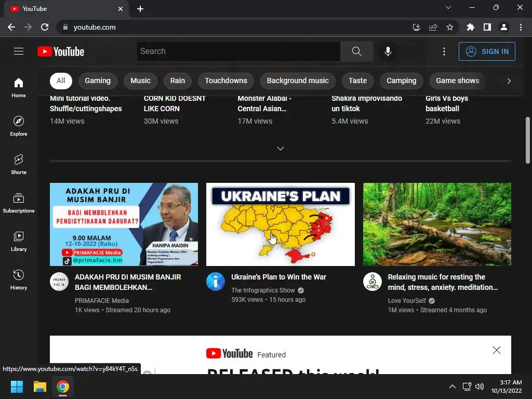Open Love YourSelf channel name
Viewport: 532px width, 399px height.
coord(407,301)
